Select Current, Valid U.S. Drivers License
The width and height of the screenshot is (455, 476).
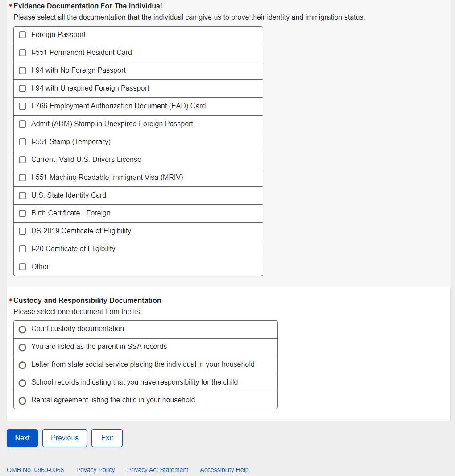[x=22, y=160]
